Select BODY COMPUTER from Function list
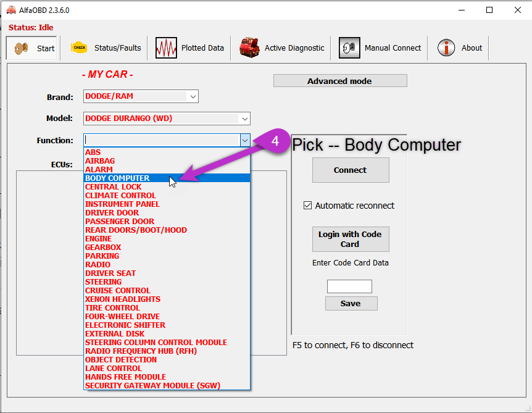This screenshot has height=413, width=532. coord(167,178)
